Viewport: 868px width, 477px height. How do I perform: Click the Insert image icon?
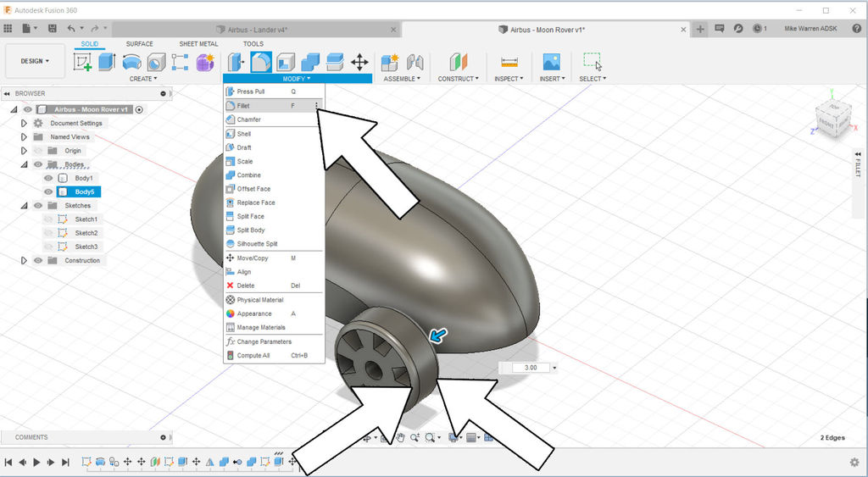click(551, 62)
